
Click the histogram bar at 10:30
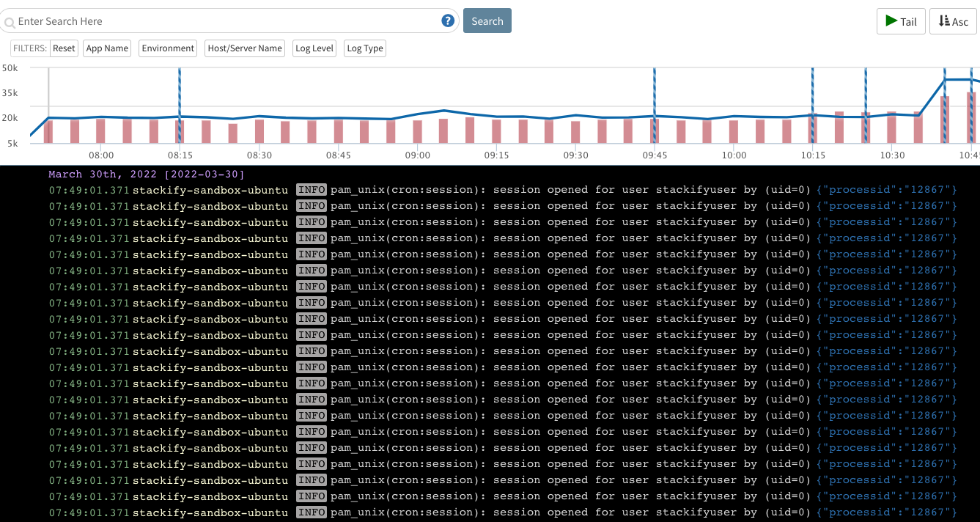coord(891,128)
